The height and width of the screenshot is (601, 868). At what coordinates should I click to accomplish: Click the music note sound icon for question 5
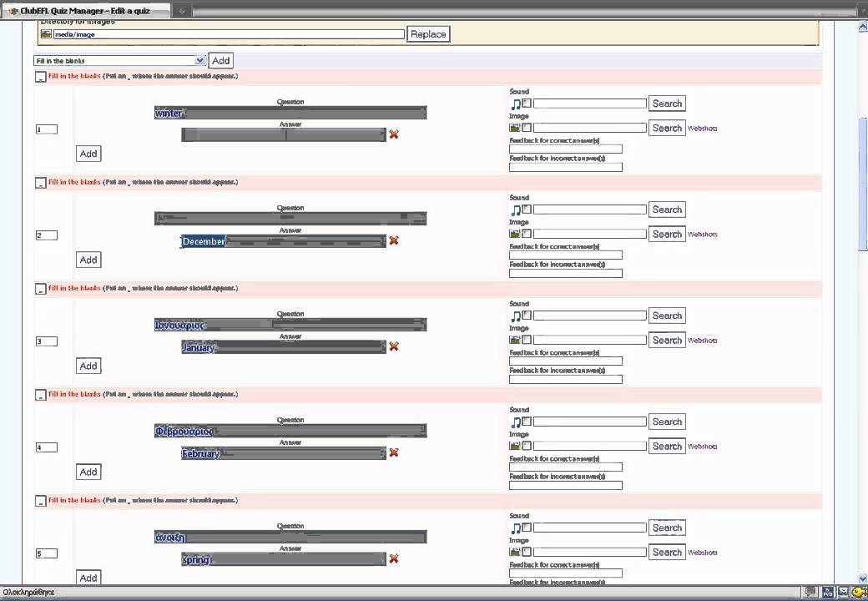[x=516, y=528]
